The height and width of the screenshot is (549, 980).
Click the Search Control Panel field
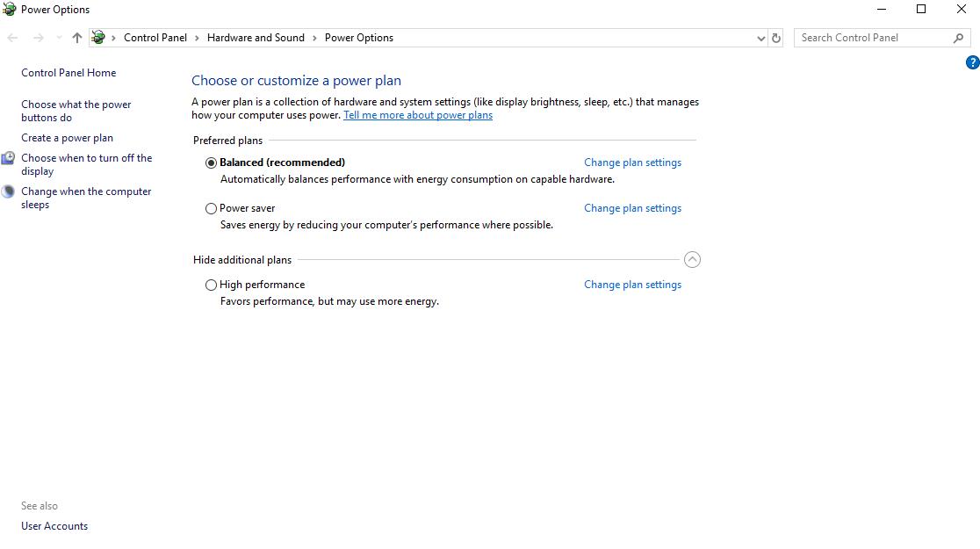[882, 38]
